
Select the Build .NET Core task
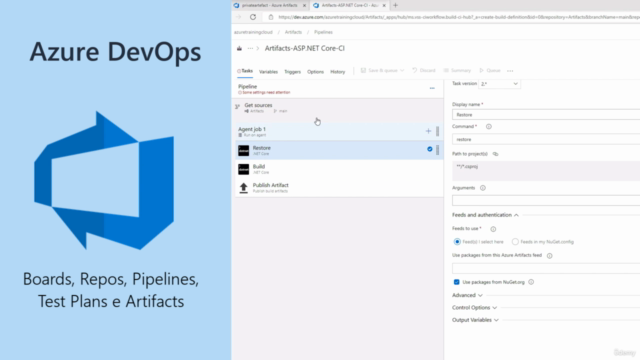click(339, 169)
